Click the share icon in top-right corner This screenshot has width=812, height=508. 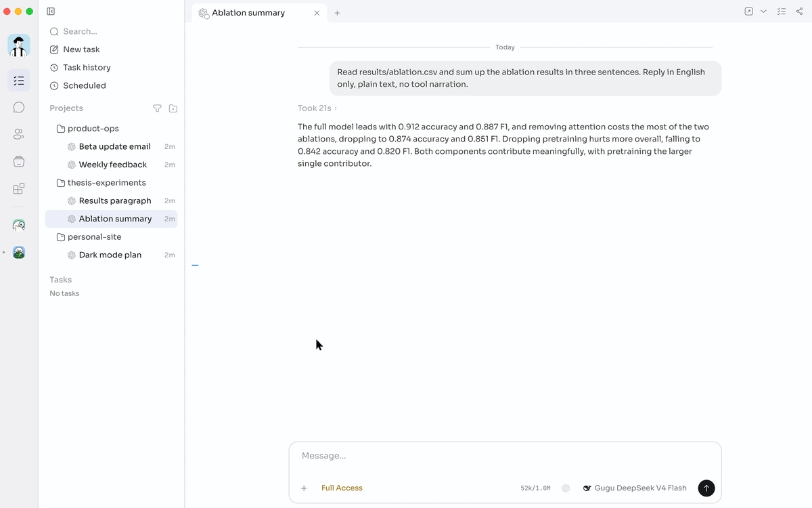(799, 12)
